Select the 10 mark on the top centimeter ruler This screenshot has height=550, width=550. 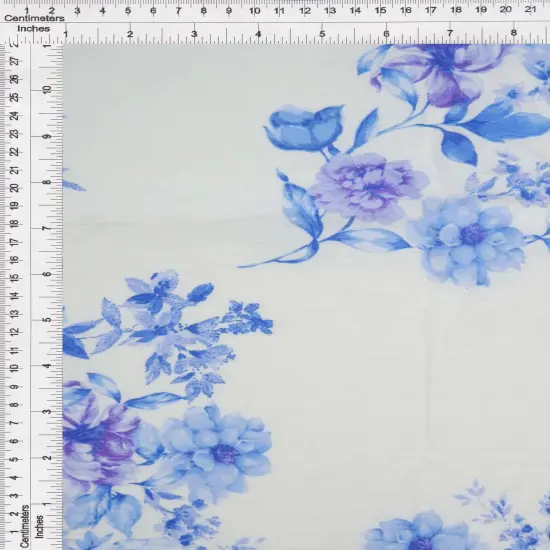(255, 11)
